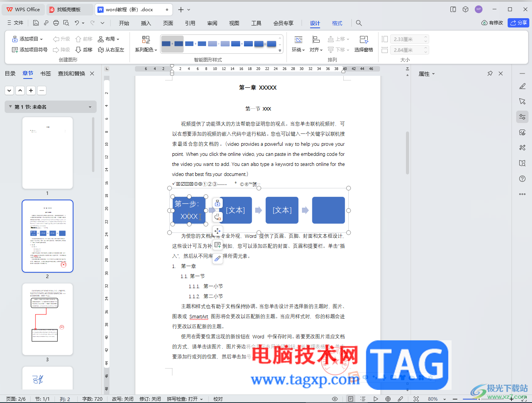
Task: Toggle outline view in status bar
Action: (x=363, y=399)
